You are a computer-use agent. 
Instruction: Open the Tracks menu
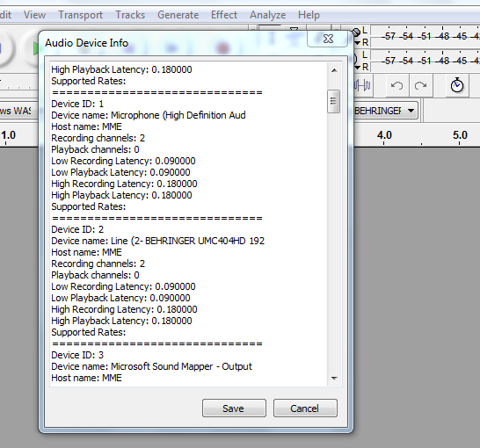[x=130, y=15]
